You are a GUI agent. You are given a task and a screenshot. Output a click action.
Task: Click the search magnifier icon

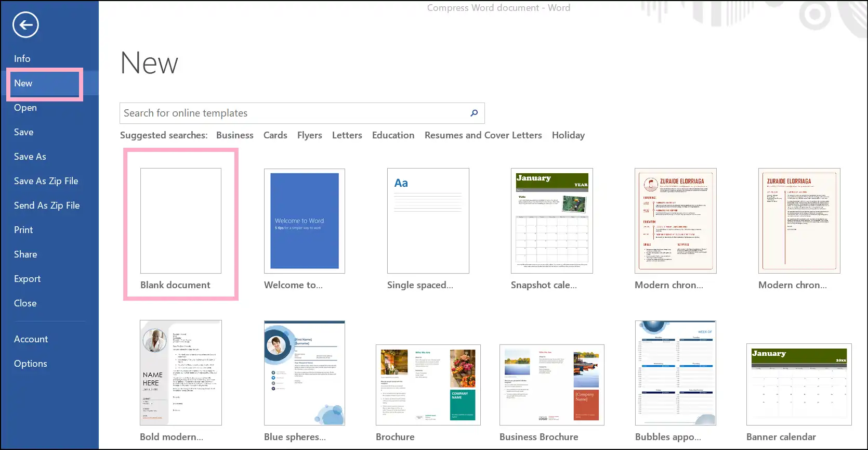(x=474, y=113)
